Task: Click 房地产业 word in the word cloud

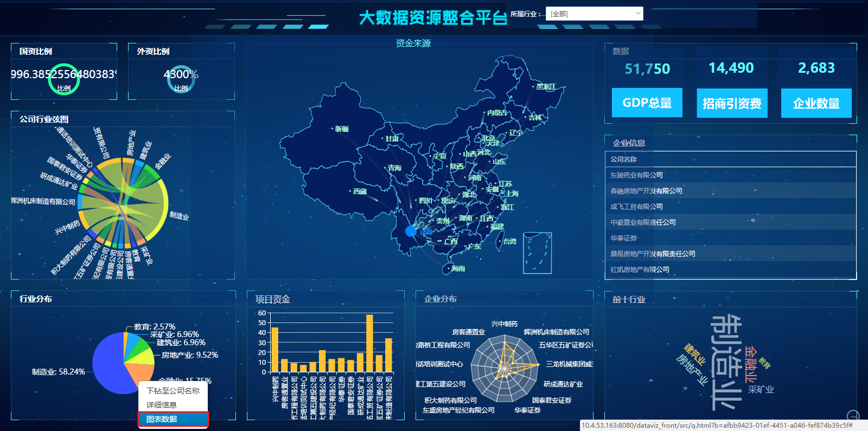Action: [692, 370]
